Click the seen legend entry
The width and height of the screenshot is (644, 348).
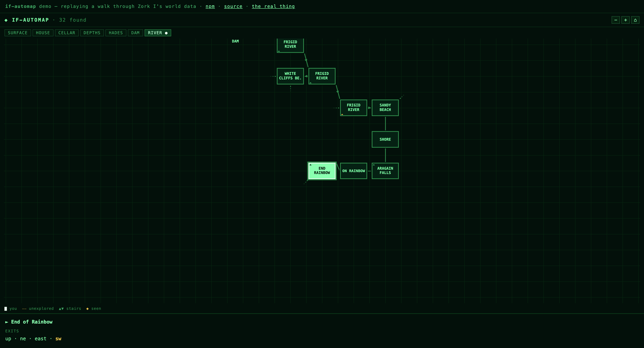point(94,308)
